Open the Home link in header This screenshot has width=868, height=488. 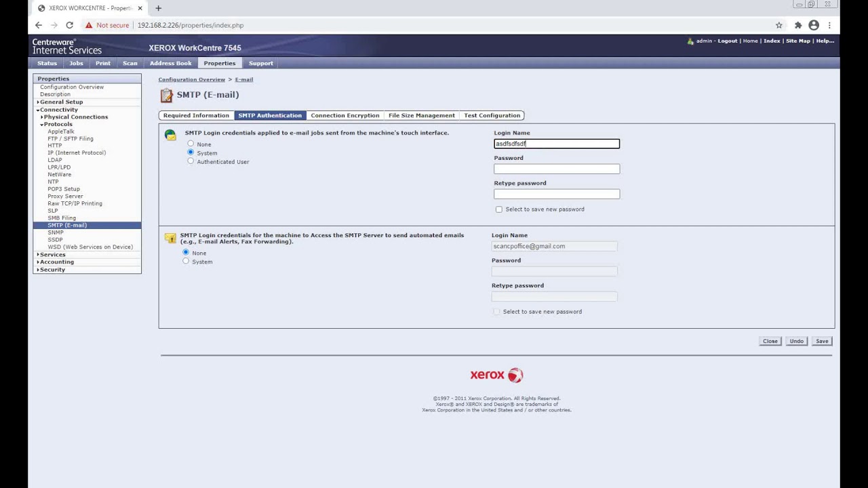(x=750, y=41)
